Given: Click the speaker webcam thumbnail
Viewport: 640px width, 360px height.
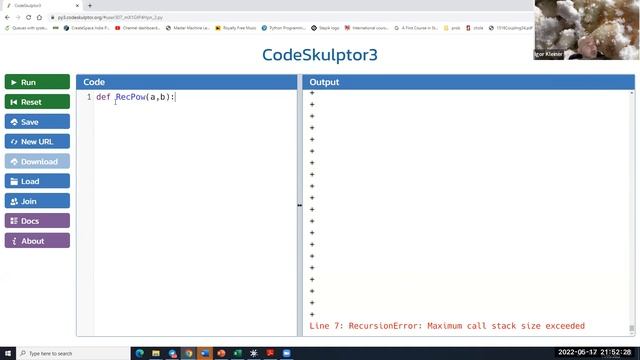Looking at the screenshot, I should [587, 30].
